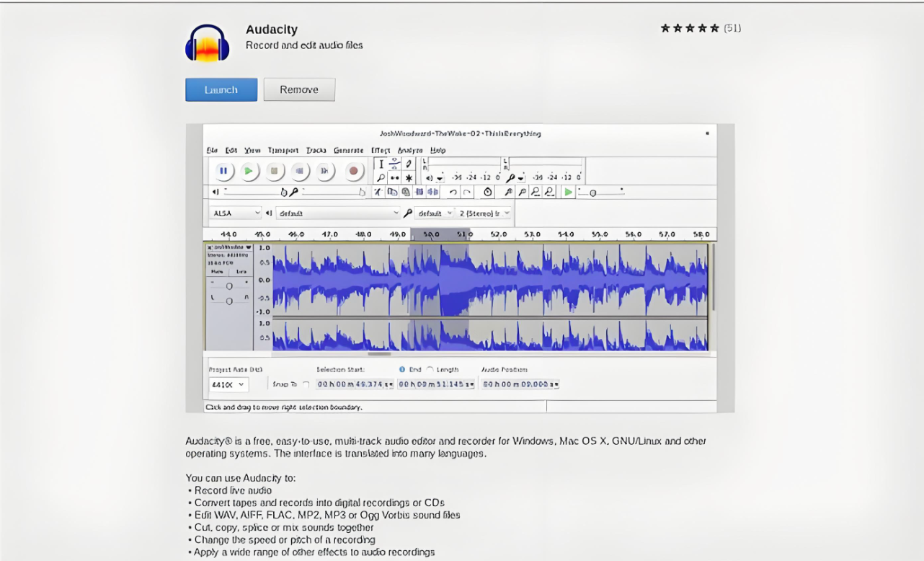Click the Remove button
The height and width of the screenshot is (561, 924).
(x=299, y=89)
